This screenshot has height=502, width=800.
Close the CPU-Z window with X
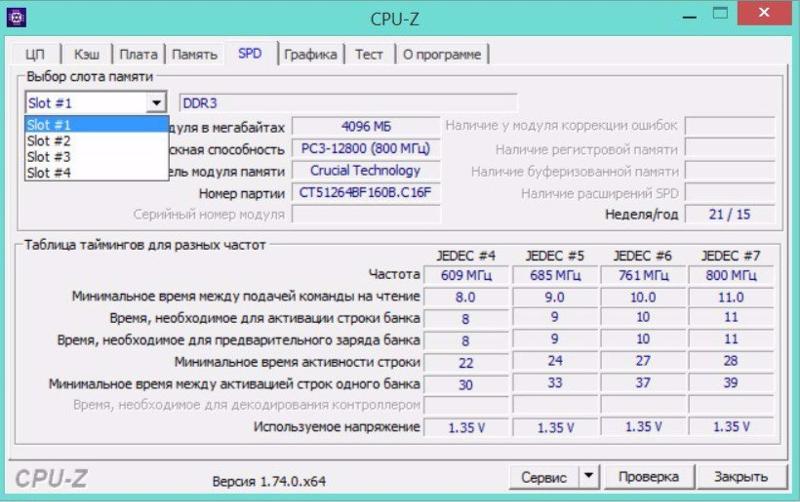[x=764, y=13]
